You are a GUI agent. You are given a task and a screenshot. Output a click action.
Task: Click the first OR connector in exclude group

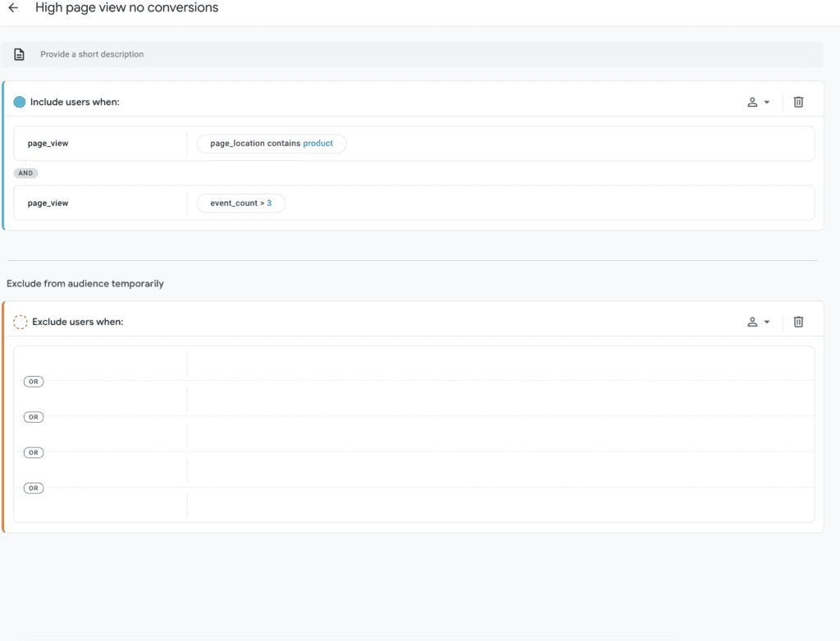33,382
